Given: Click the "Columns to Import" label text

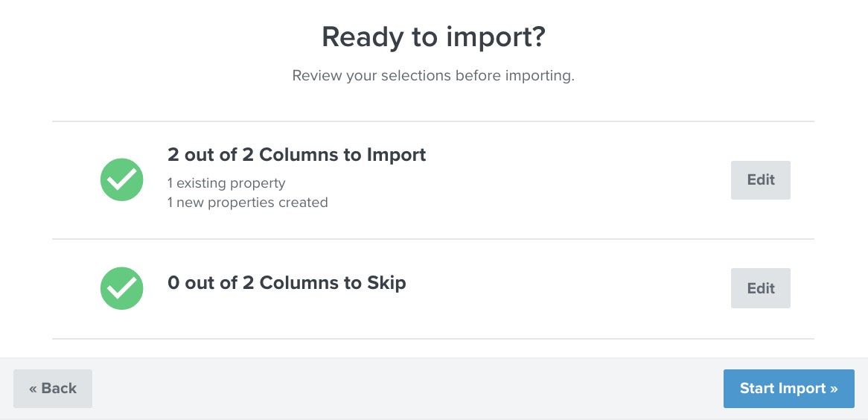Looking at the screenshot, I should click(x=342, y=155).
